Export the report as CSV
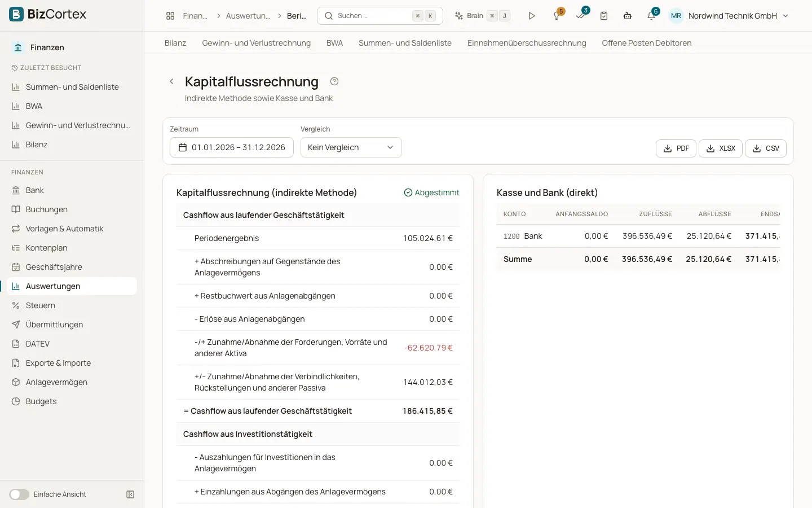The image size is (812, 508). coord(766,148)
